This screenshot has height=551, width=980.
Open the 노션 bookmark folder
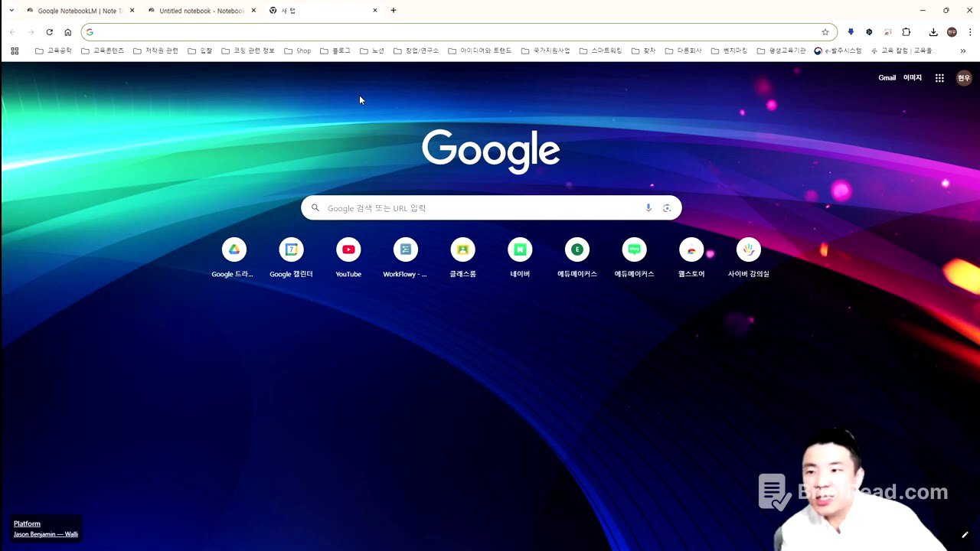[x=372, y=51]
